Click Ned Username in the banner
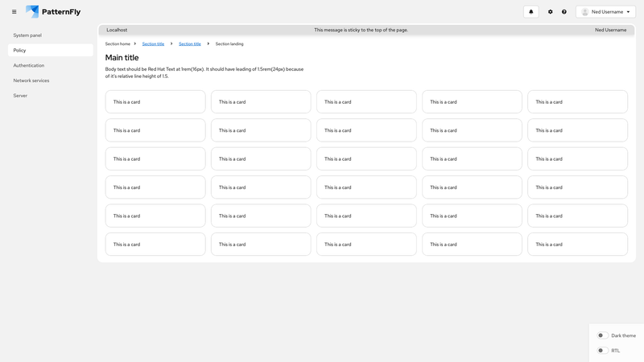 point(610,30)
